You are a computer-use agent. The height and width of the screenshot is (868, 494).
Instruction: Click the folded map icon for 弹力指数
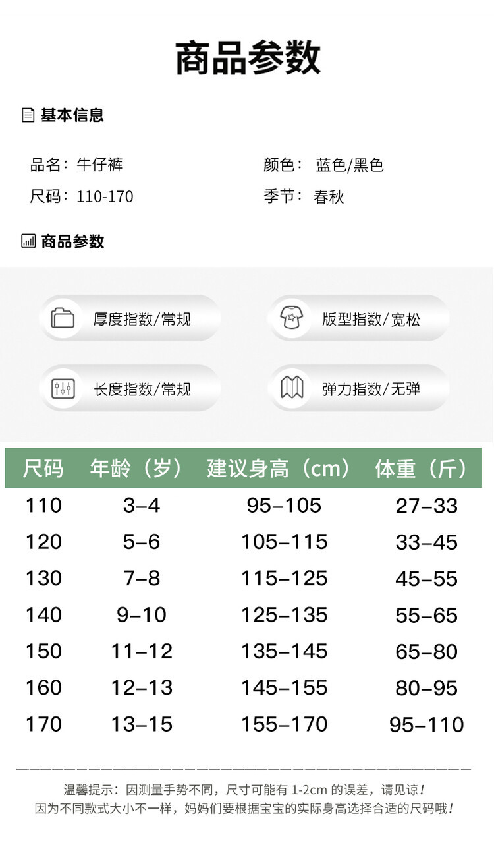(292, 388)
